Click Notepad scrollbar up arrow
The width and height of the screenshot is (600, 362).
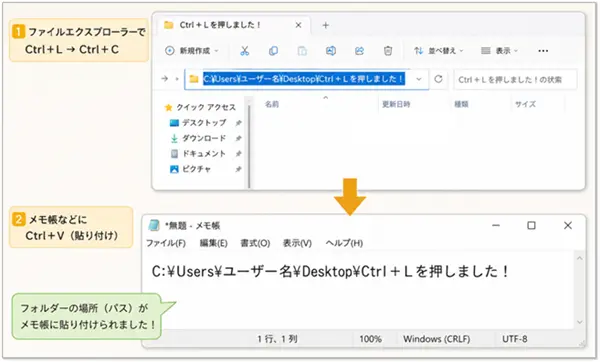point(580,258)
